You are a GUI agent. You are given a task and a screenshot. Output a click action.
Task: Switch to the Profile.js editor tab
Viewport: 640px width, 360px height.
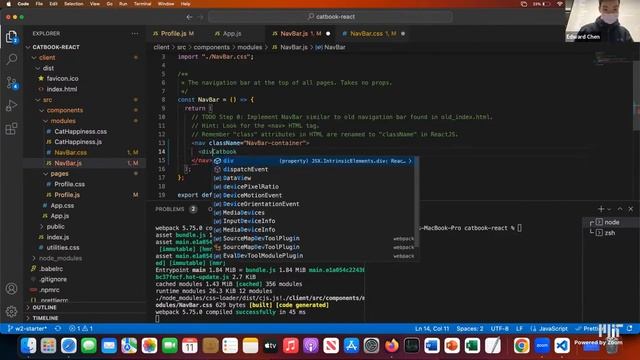point(173,33)
